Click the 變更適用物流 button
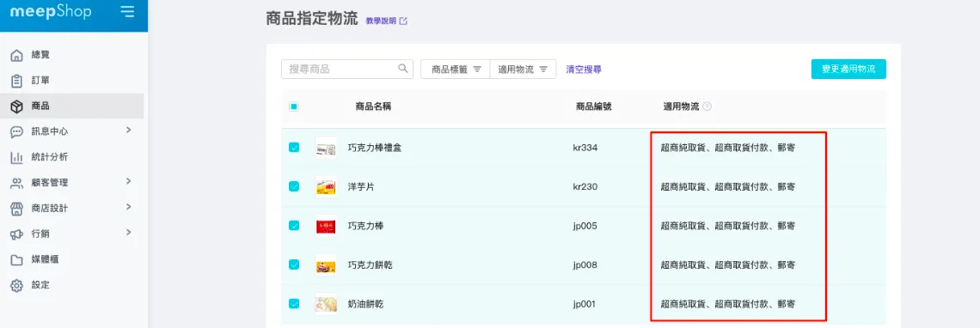This screenshot has height=328, width=980. tap(848, 70)
